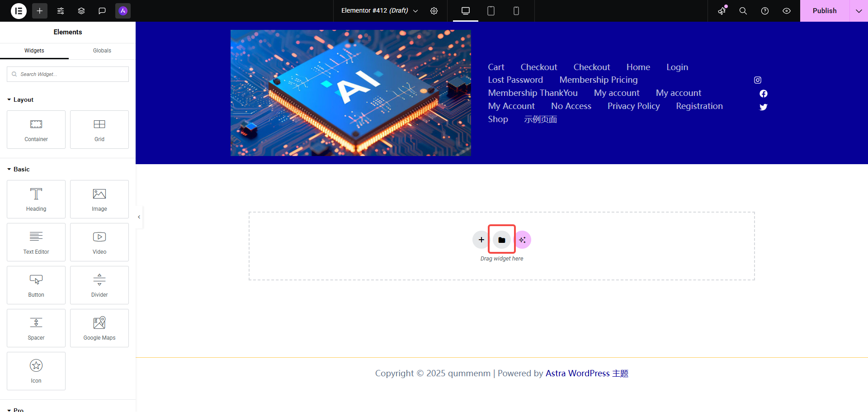
Task: Click the site settings sliders icon
Action: pos(61,11)
